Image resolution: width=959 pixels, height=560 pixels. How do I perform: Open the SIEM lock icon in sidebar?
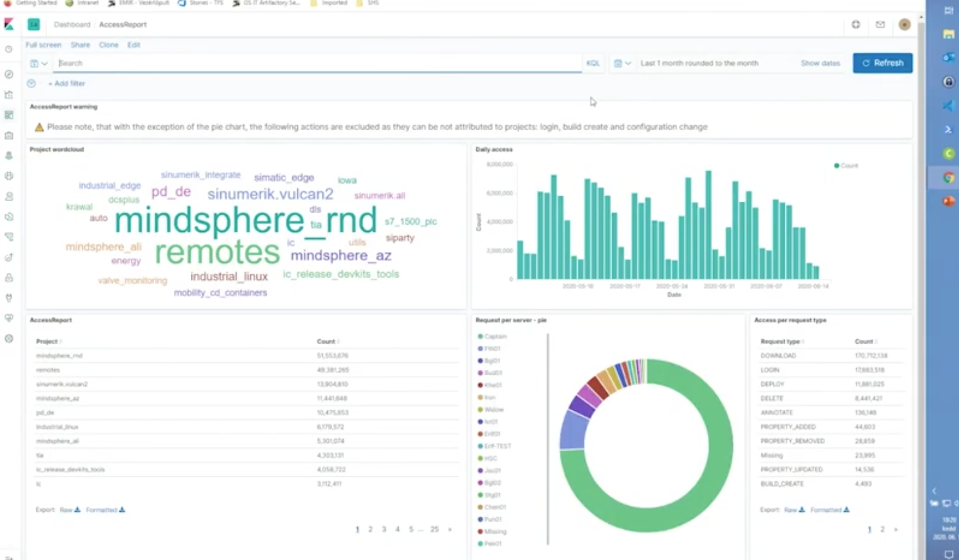(x=9, y=278)
